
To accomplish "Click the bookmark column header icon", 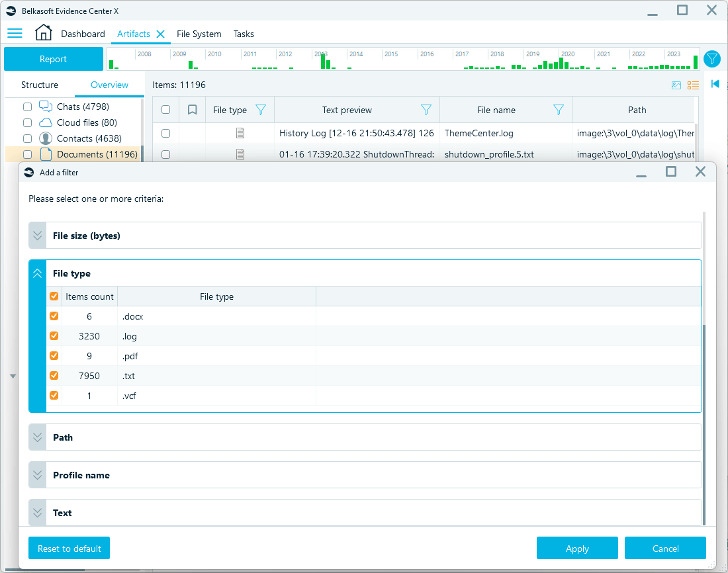I will pyautogui.click(x=192, y=110).
